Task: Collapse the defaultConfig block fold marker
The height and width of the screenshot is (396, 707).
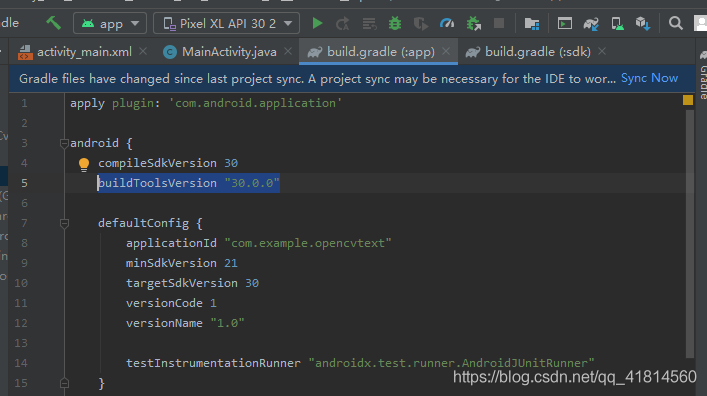Action: tap(64, 223)
